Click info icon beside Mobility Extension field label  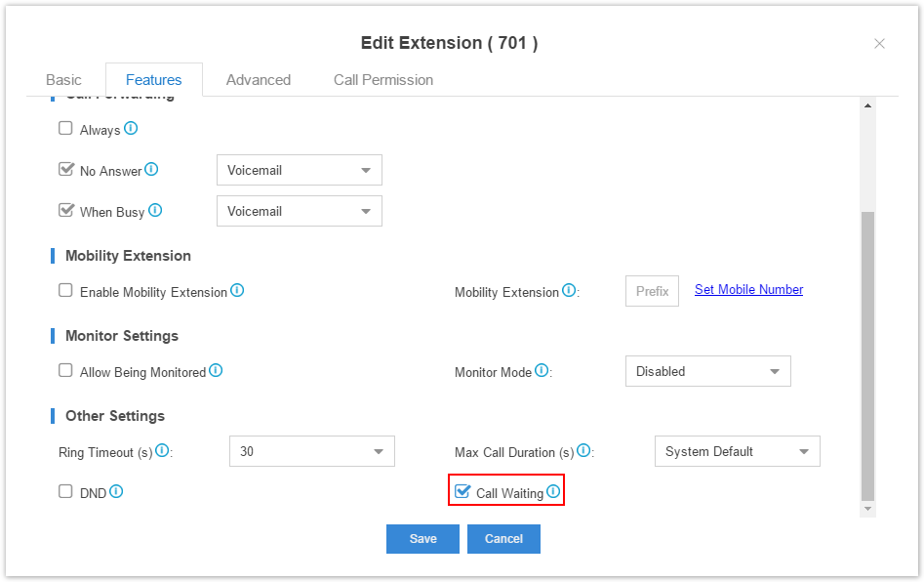569,290
